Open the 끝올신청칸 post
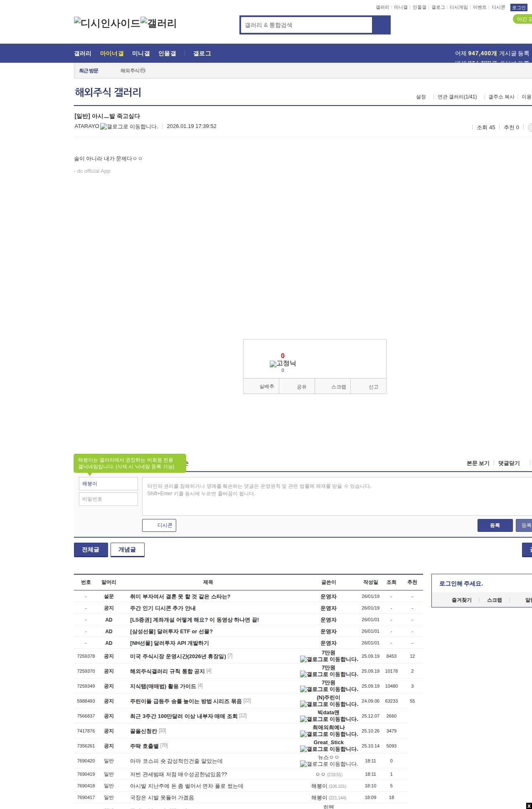 143,731
